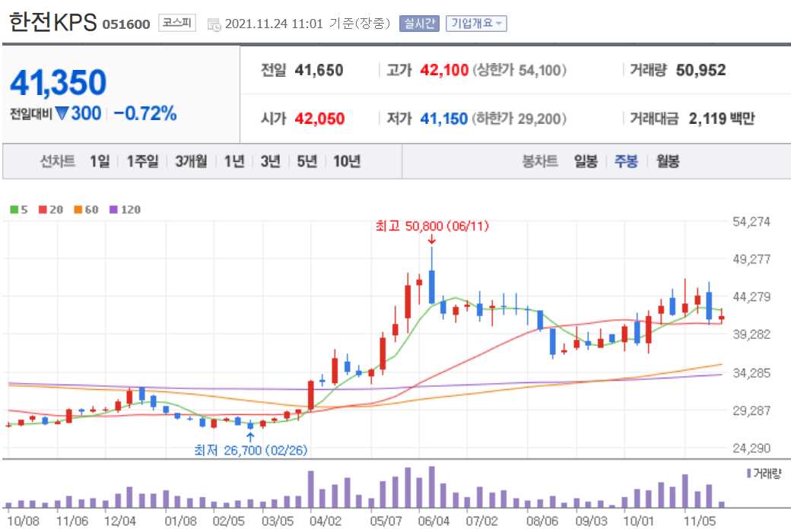
Task: Select the 1일 line chart tab
Action: pyautogui.click(x=100, y=161)
